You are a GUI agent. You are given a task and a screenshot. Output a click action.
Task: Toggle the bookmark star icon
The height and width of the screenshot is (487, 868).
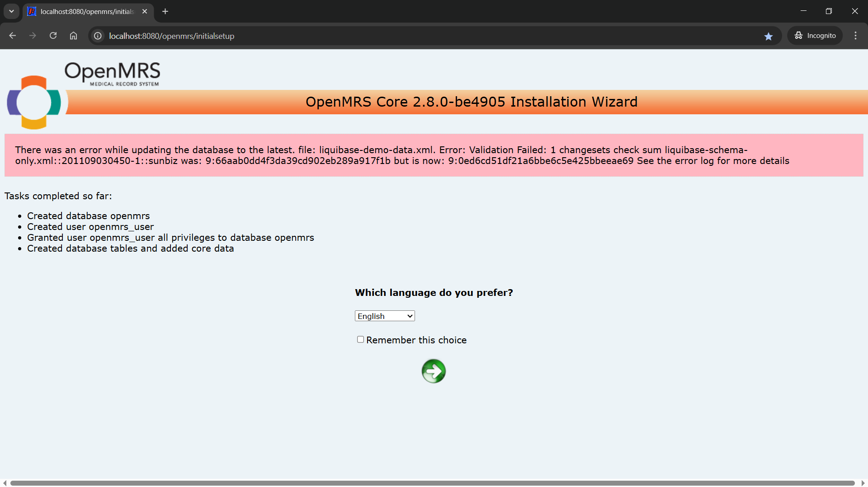coord(769,36)
